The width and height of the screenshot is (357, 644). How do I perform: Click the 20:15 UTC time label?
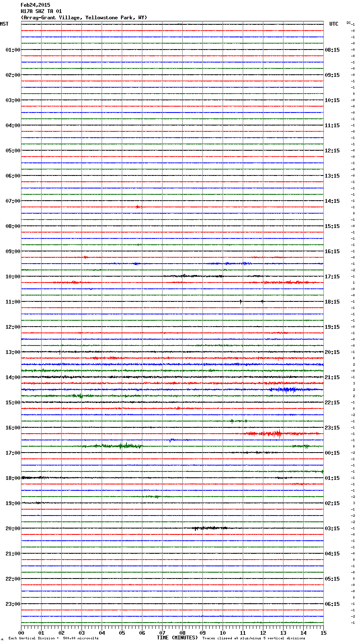[332, 352]
